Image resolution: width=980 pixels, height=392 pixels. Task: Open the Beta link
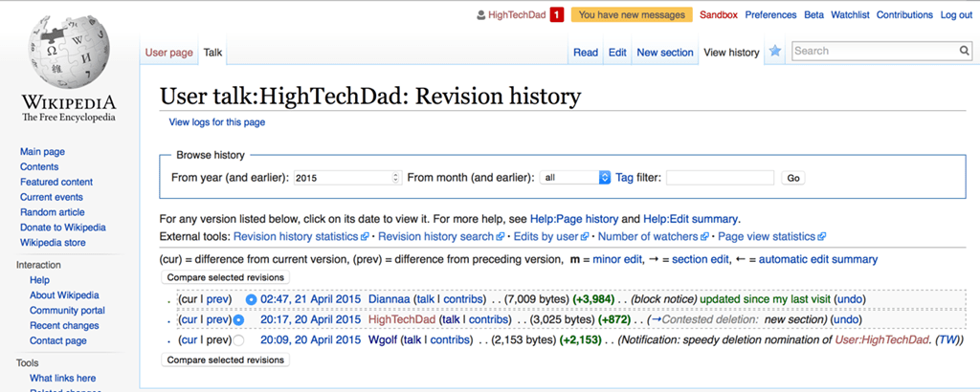point(813,15)
